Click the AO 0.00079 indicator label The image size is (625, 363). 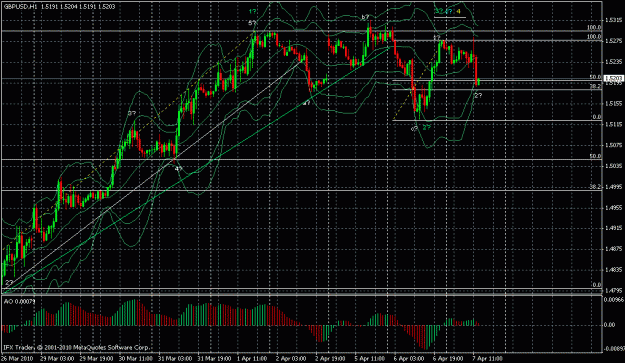[x=19, y=301]
